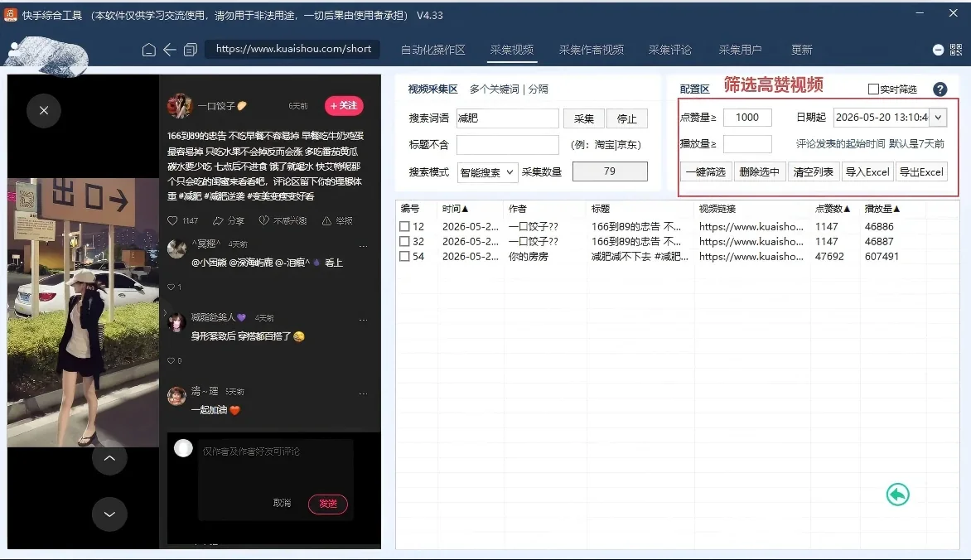Viewport: 971px width, 560px height.
Task: Switch to 采集评论 tab
Action: [x=669, y=50]
